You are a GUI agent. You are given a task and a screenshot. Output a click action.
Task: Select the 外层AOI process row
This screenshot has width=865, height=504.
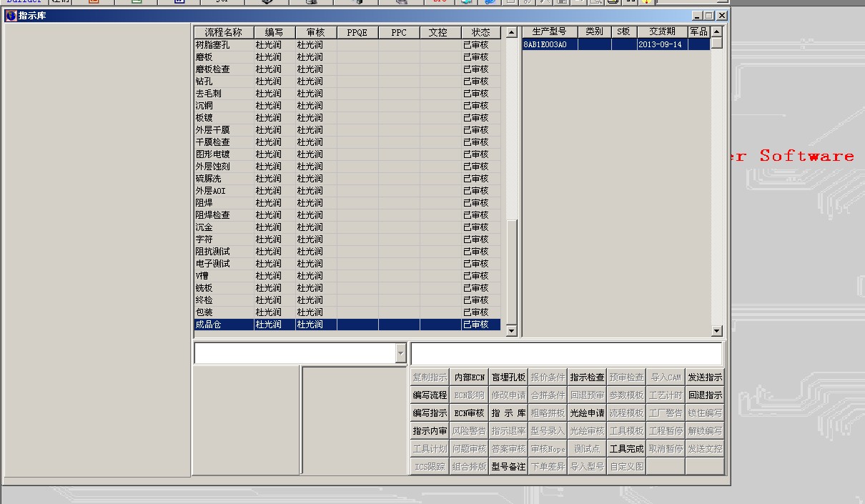click(x=347, y=191)
